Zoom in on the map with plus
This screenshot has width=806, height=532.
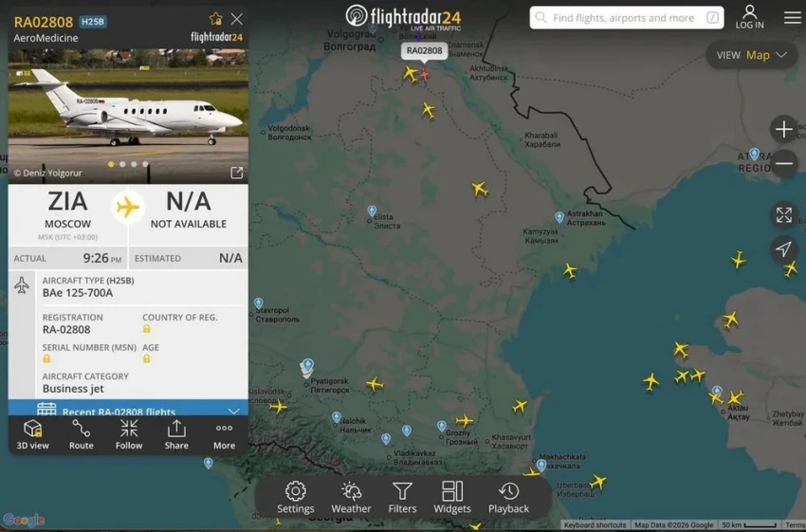[x=783, y=129]
